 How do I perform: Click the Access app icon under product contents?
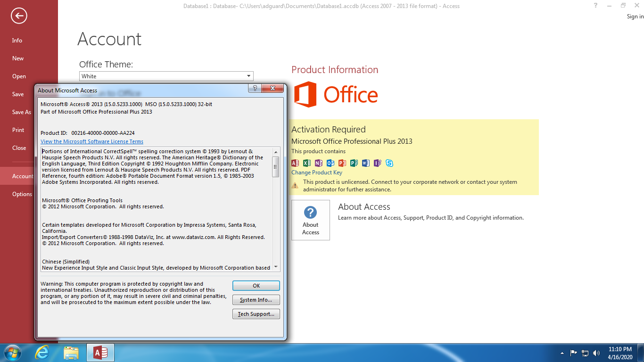(295, 163)
